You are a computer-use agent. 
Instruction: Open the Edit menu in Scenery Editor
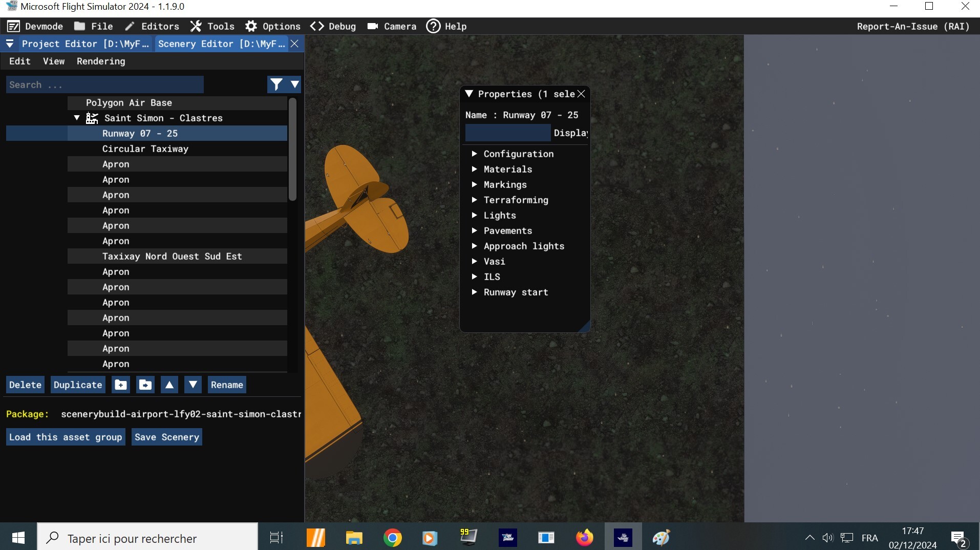click(x=20, y=61)
